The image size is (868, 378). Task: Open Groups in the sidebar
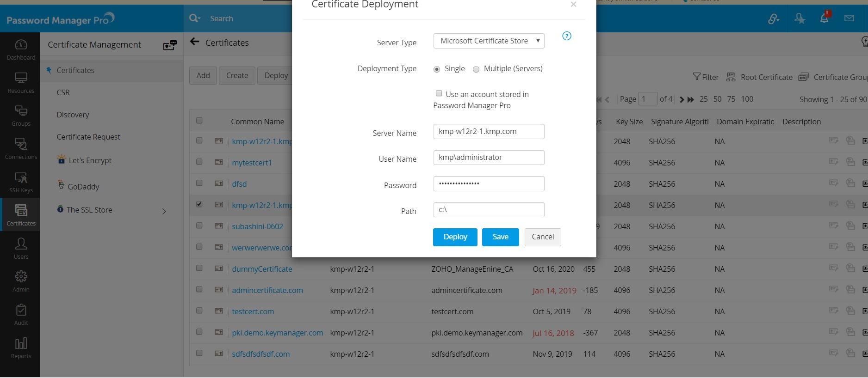pyautogui.click(x=21, y=116)
